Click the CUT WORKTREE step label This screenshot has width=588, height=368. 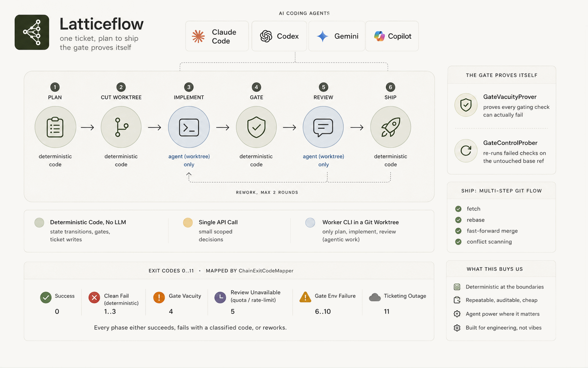pyautogui.click(x=121, y=98)
